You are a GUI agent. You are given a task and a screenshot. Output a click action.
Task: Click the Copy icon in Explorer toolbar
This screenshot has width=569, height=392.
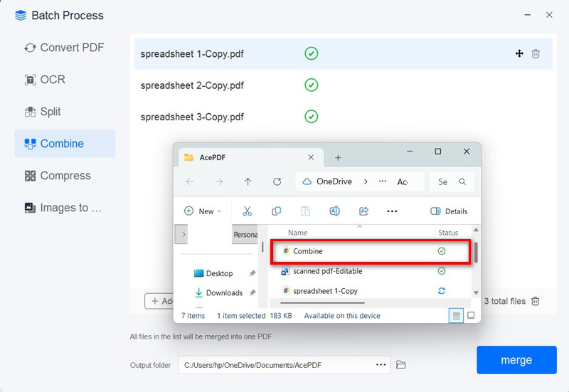coord(277,211)
